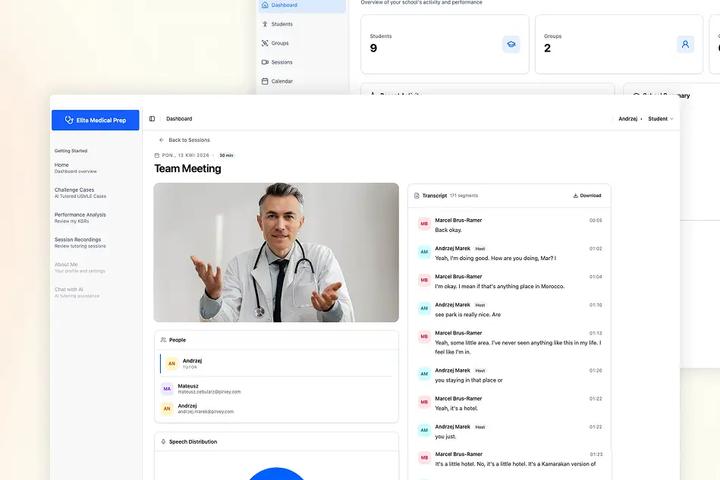Image resolution: width=720 pixels, height=480 pixels.
Task: Click Groups person icon in back window
Action: click(x=685, y=44)
